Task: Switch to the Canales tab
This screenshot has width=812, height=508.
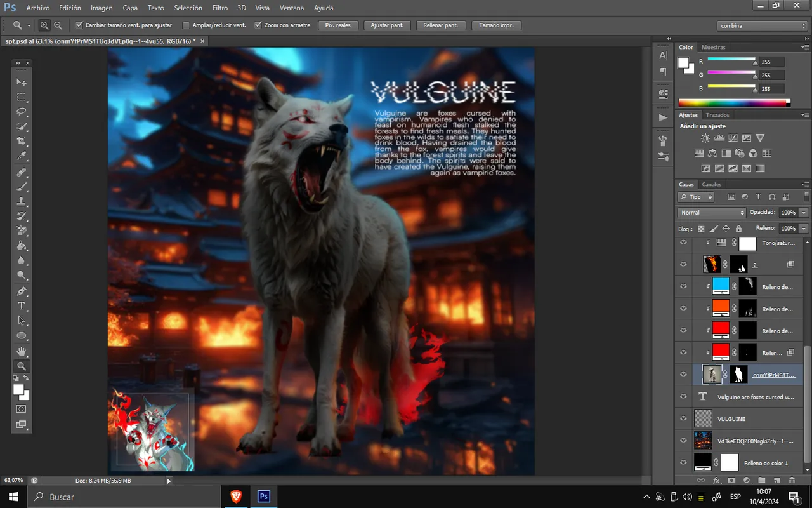Action: [712, 184]
